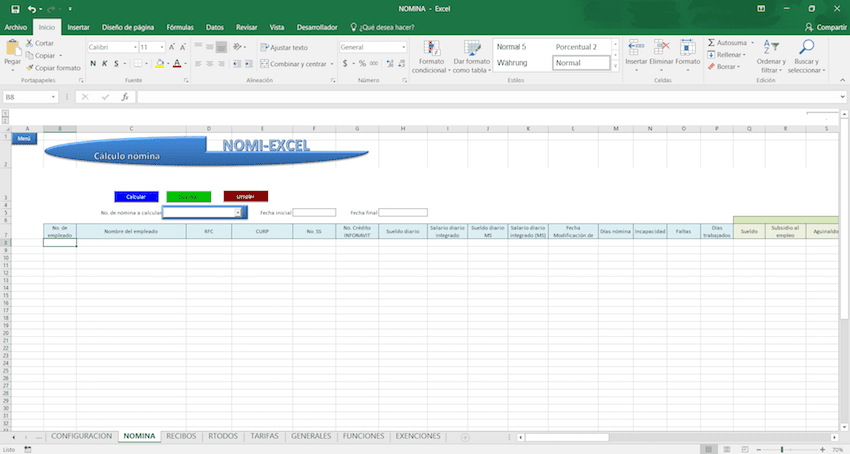
Task: Click the Cortar scissors icon
Action: (x=29, y=43)
